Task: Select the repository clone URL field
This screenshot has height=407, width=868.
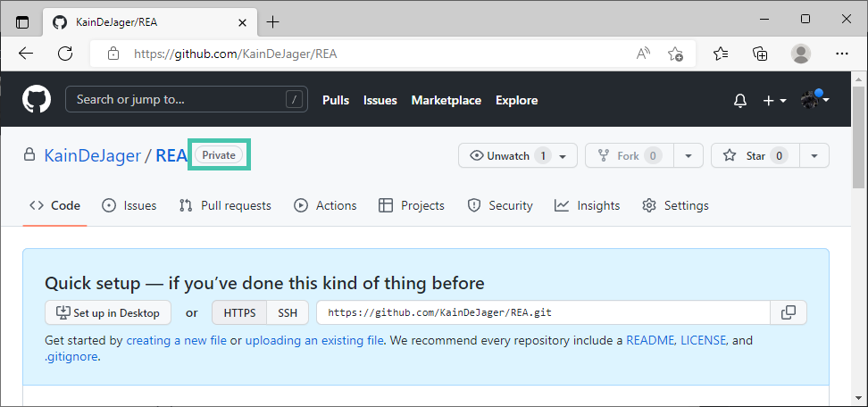Action: (543, 312)
